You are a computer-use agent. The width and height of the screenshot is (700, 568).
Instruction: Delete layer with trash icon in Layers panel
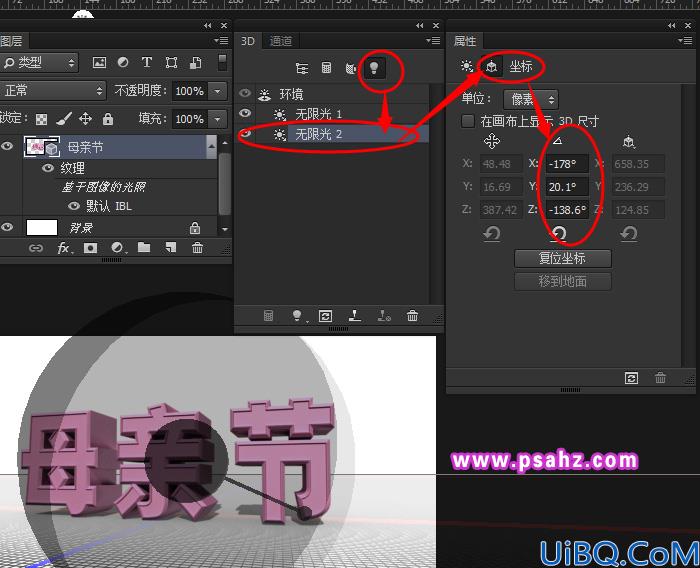(197, 247)
